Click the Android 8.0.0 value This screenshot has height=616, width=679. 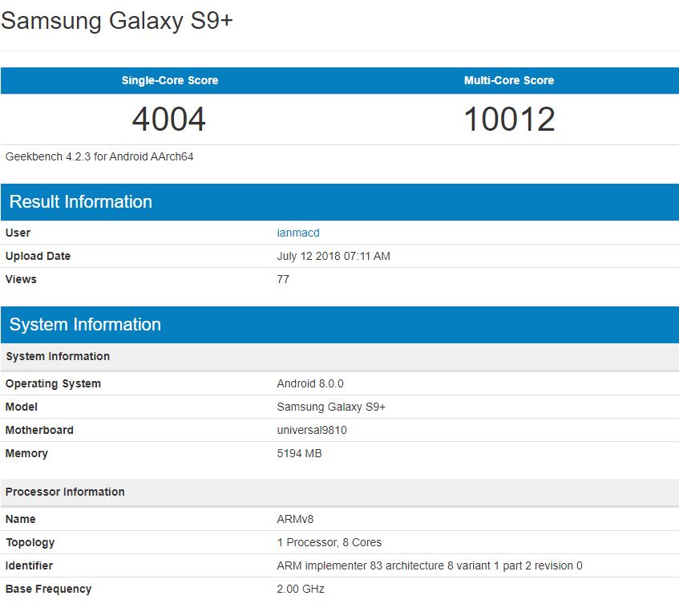pos(310,383)
